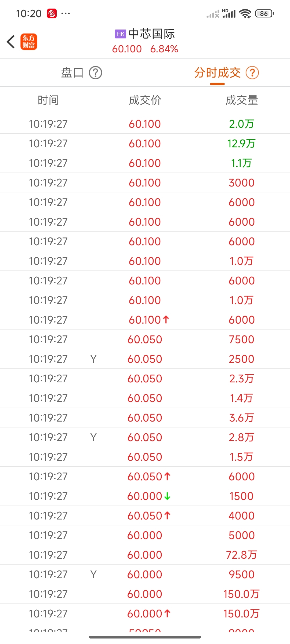Select the row with volume 7500
The image size is (290, 644).
[x=145, y=339]
